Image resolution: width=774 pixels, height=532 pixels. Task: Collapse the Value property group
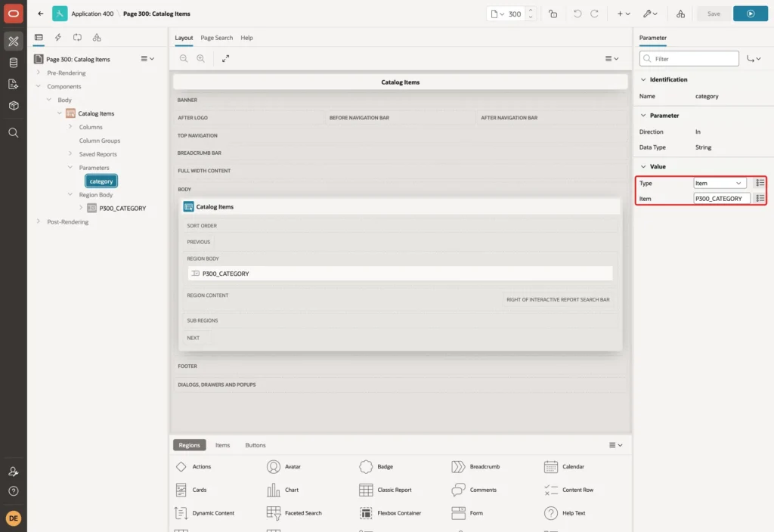tap(643, 166)
